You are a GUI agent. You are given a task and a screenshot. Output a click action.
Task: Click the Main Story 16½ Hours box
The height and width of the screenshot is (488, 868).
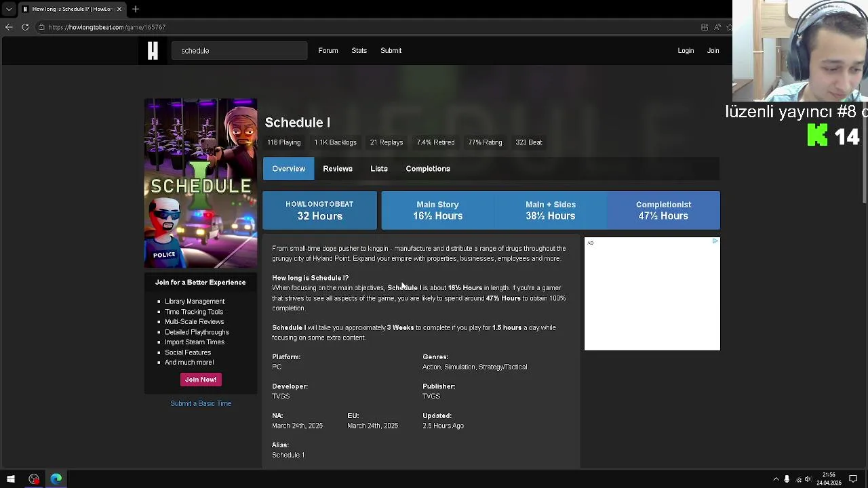(438, 210)
